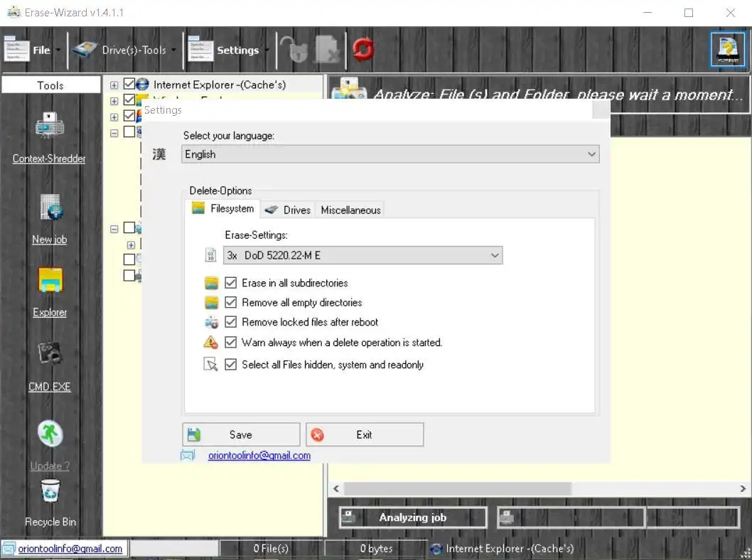Click the folder icon beside Erase in all subdirectories

coord(212,283)
